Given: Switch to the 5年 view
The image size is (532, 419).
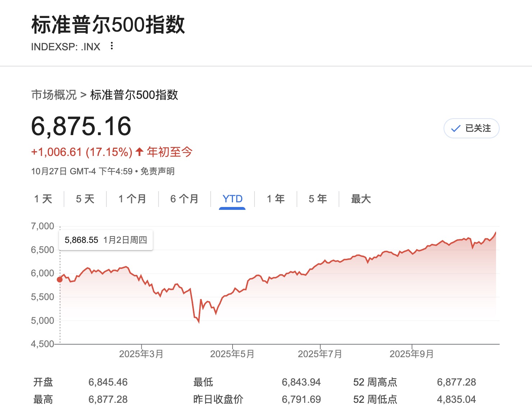Looking at the screenshot, I should (x=318, y=199).
